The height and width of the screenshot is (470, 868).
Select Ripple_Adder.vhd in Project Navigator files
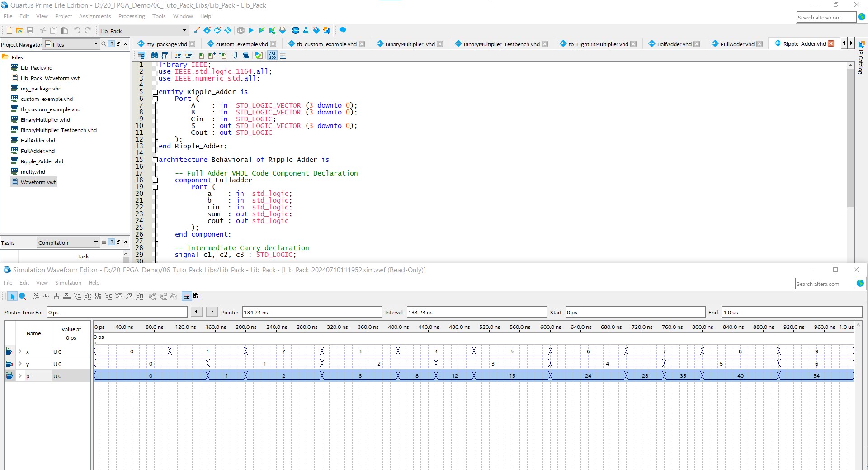pyautogui.click(x=42, y=161)
